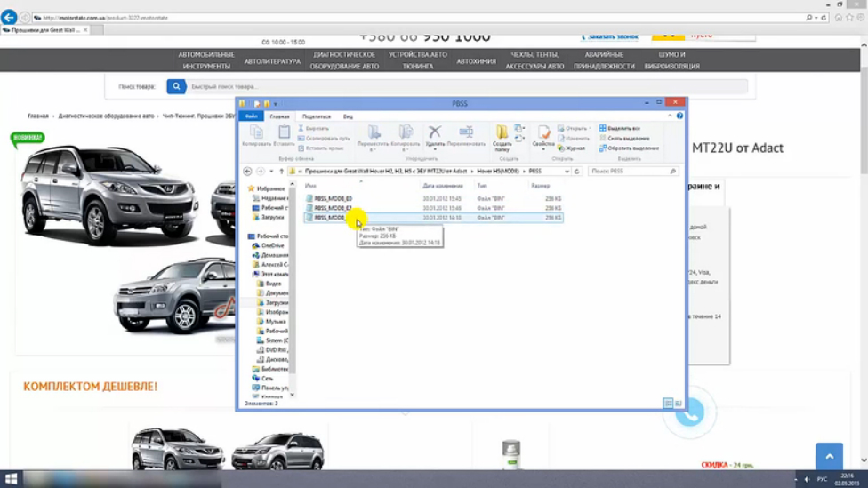The height and width of the screenshot is (488, 868).
Task: Click Изменить in the Открыть group
Action: [x=574, y=139]
